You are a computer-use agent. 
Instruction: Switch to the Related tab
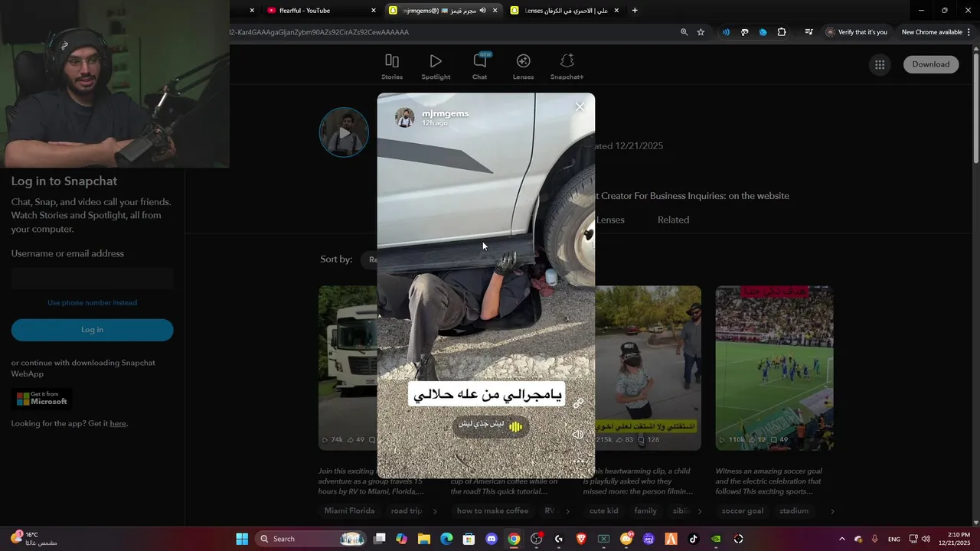coord(673,220)
